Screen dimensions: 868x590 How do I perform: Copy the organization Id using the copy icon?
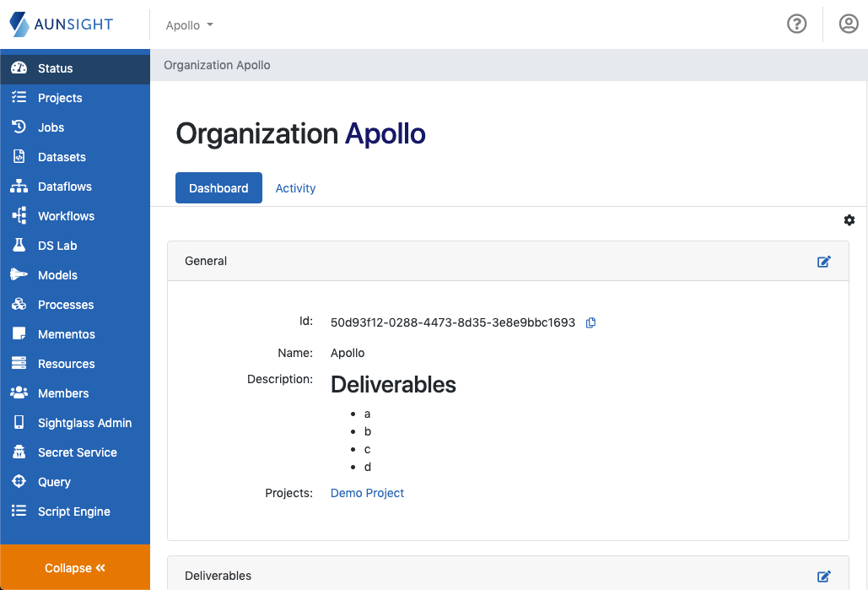[590, 322]
